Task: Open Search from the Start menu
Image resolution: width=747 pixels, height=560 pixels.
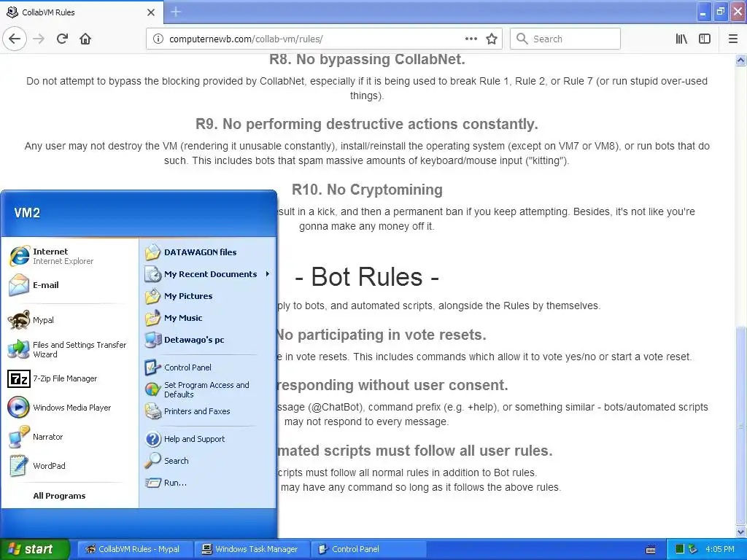Action: tap(208, 461)
